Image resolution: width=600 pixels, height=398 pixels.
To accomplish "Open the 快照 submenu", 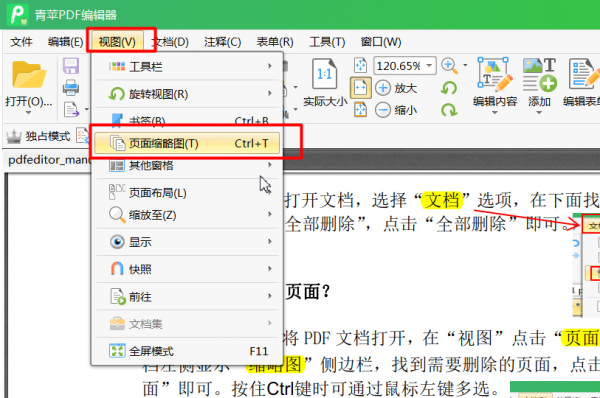I will pyautogui.click(x=188, y=269).
